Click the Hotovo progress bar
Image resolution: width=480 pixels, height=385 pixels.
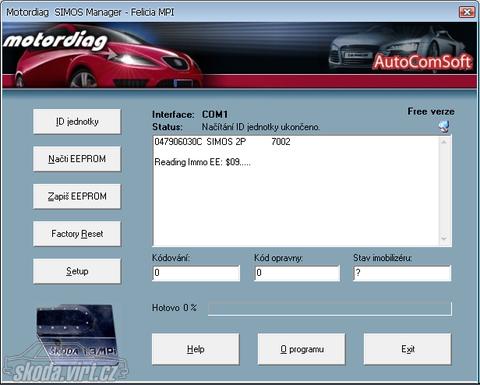[330, 309]
